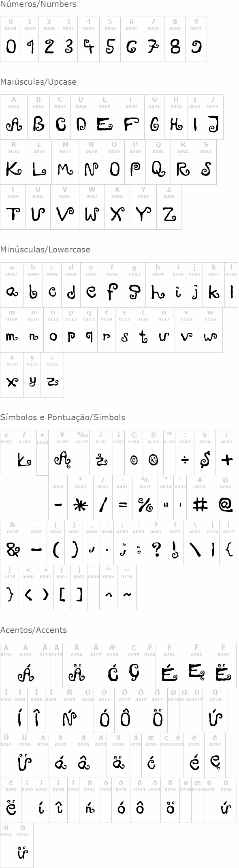Image resolution: width=239 pixels, height=868 pixels.
Task: Select the ampersand glyph cell
Action: point(13,543)
